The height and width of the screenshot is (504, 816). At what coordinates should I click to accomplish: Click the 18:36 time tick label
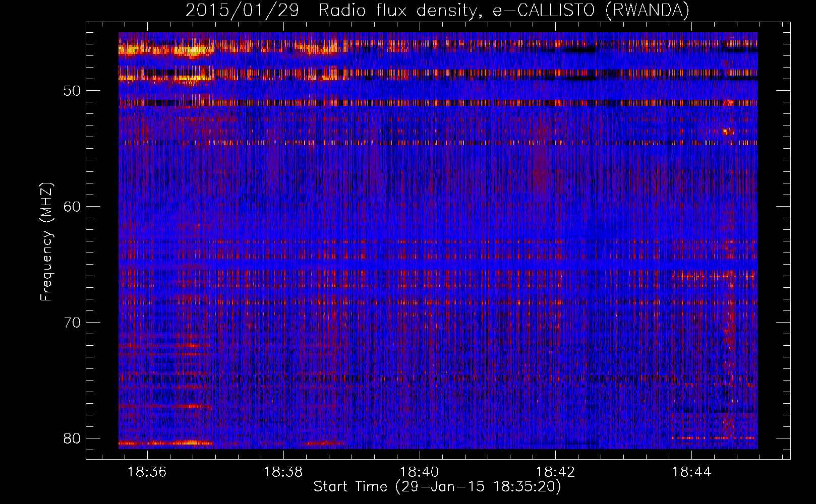147,472
